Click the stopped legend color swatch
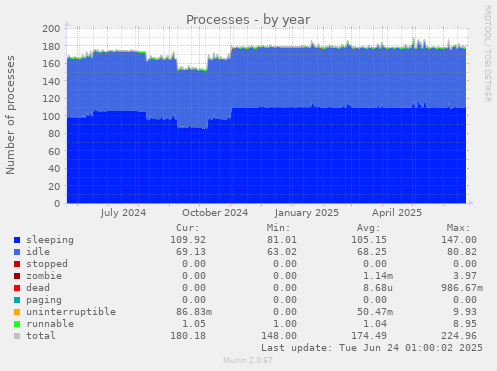The height and width of the screenshot is (371, 497). (x=17, y=264)
